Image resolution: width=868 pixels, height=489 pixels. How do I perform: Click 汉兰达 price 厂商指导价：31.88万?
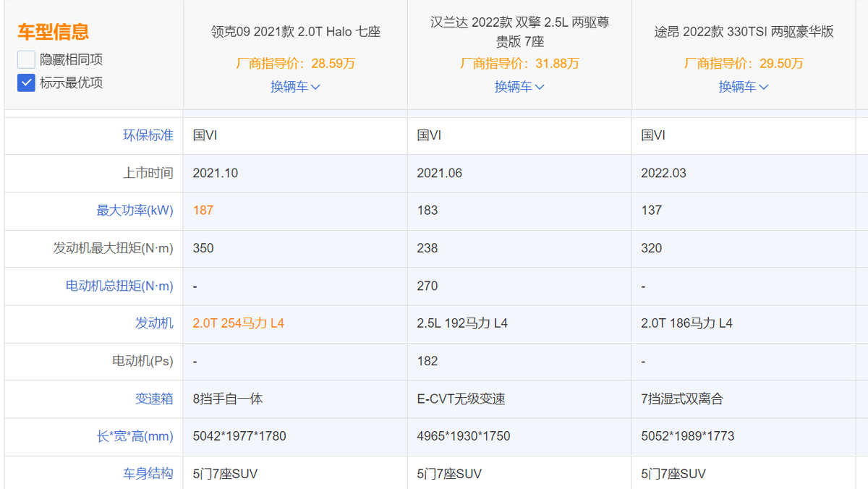(519, 64)
